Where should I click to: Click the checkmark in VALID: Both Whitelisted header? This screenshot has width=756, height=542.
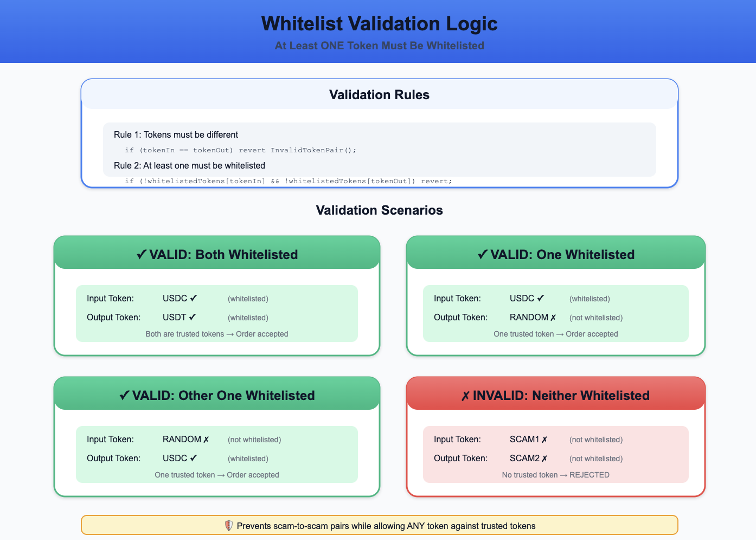click(x=142, y=254)
